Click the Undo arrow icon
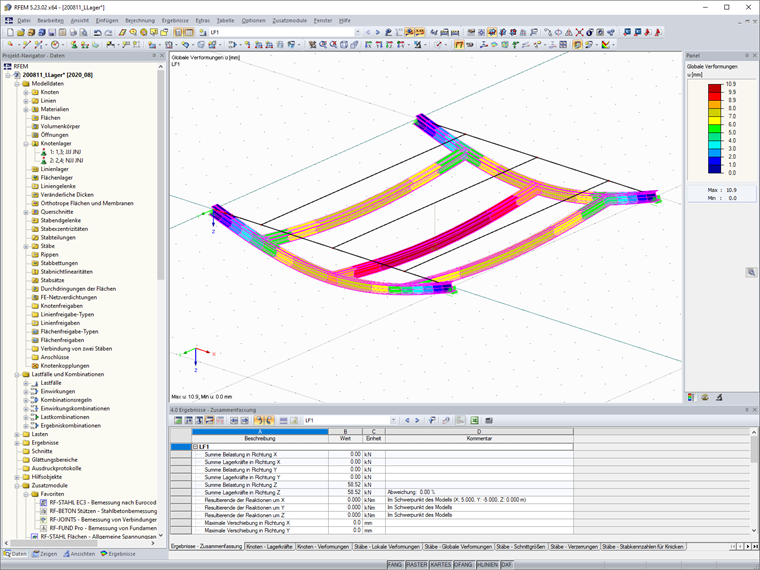This screenshot has height=570, width=760. coord(98,32)
